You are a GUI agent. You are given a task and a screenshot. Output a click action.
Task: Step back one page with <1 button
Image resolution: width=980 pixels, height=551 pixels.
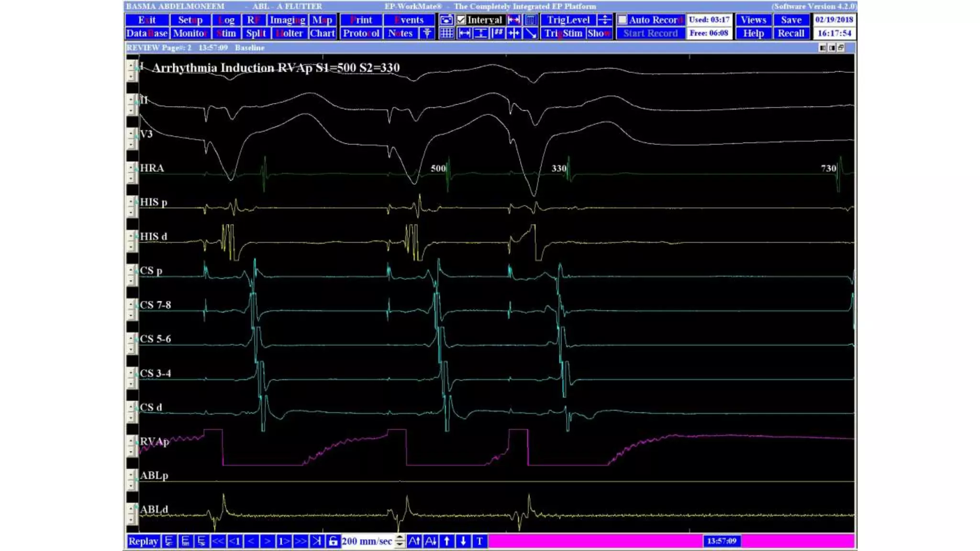(x=234, y=541)
